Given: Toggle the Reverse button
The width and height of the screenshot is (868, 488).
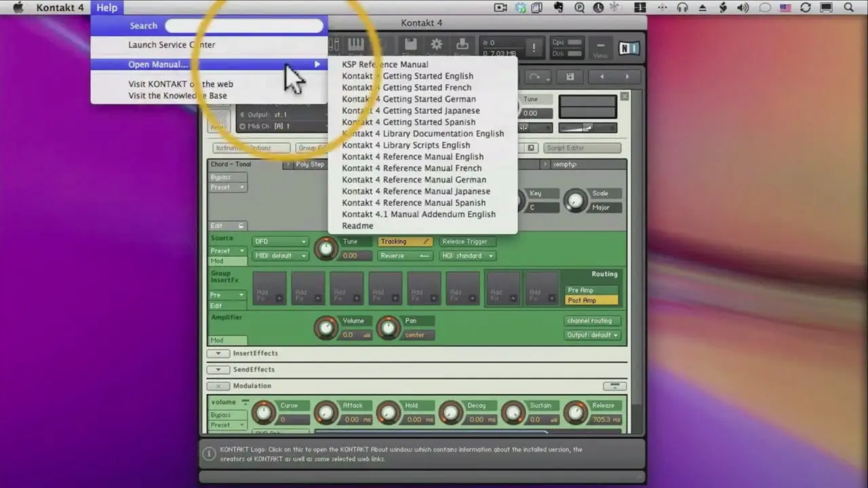Looking at the screenshot, I should tap(405, 256).
